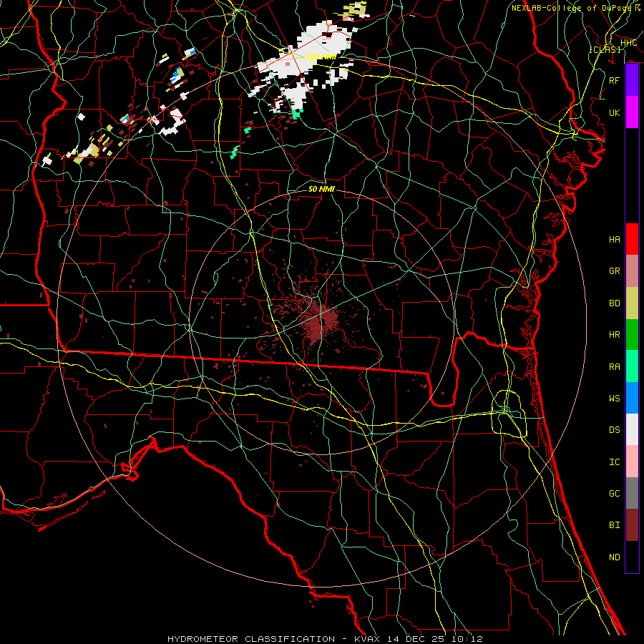Image resolution: width=644 pixels, height=644 pixels.
Task: Click the HR green legend swatch
Action: click(x=632, y=335)
